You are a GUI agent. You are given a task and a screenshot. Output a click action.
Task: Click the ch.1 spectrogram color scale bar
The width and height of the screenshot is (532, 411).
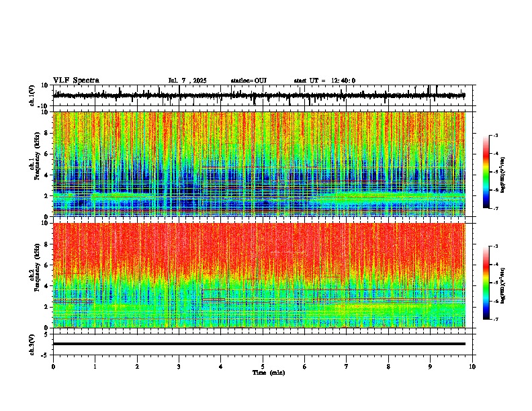tap(486, 172)
